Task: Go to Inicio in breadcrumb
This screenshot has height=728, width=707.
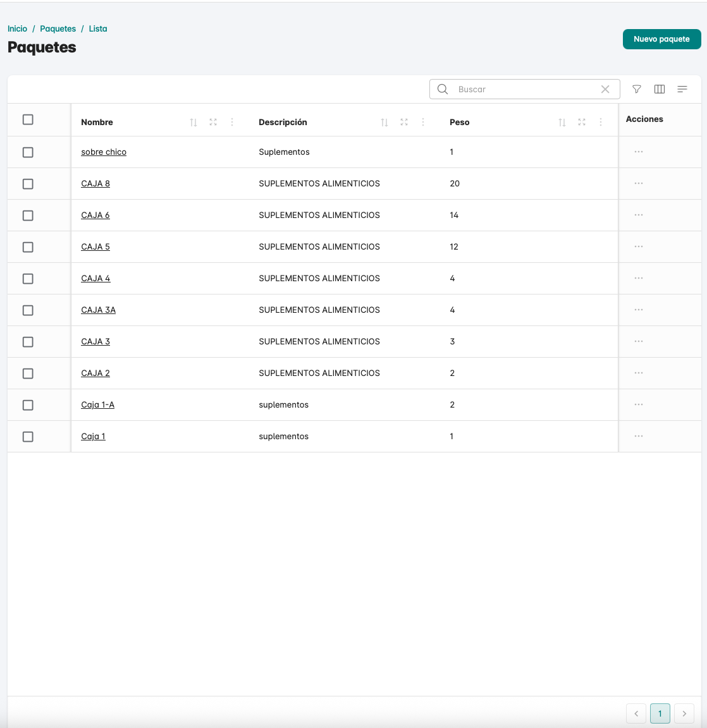Action: click(x=17, y=28)
